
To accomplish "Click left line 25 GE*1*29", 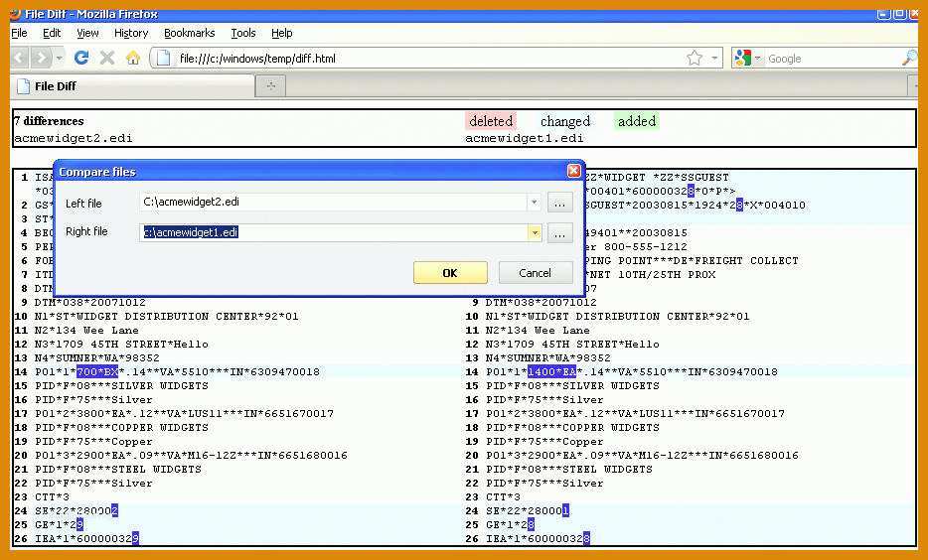I will pyautogui.click(x=59, y=524).
